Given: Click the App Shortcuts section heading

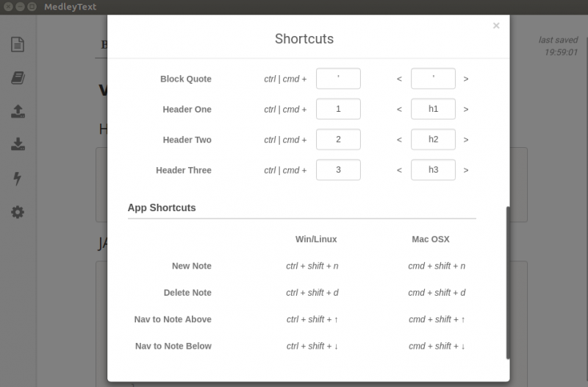Looking at the screenshot, I should point(162,207).
